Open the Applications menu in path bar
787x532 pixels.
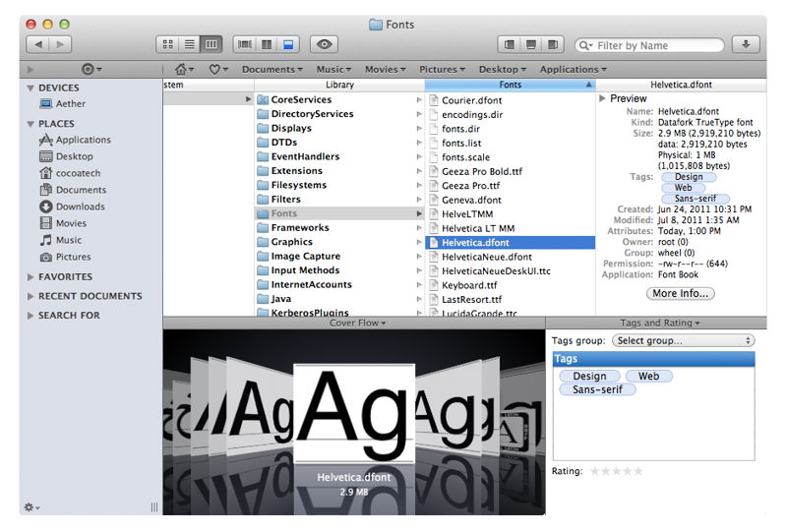pyautogui.click(x=573, y=70)
